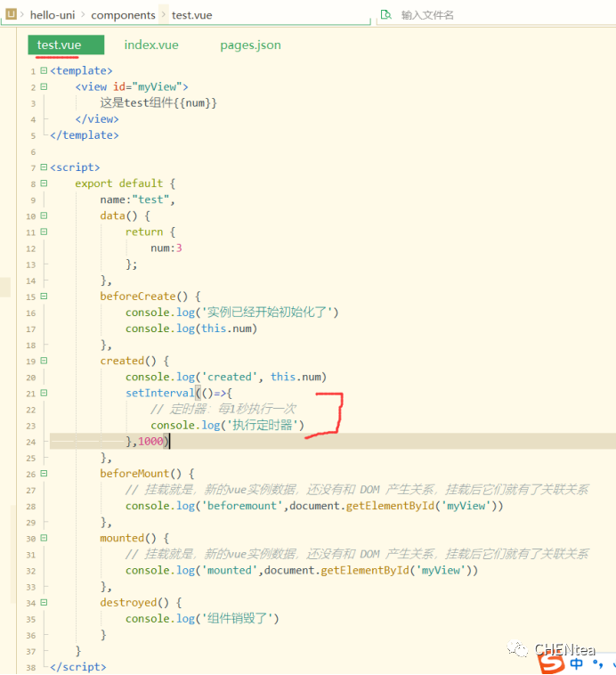Fold the export default block
The image size is (616, 675).
44,183
